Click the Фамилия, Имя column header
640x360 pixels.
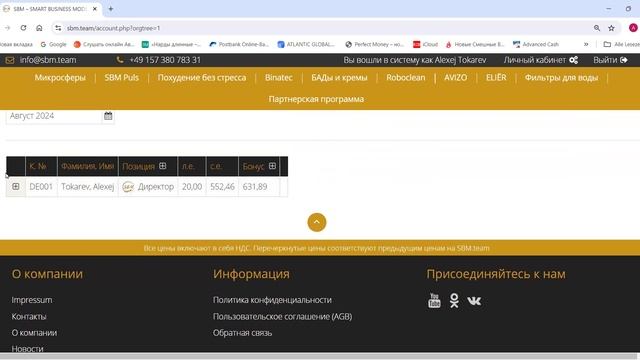pyautogui.click(x=87, y=166)
